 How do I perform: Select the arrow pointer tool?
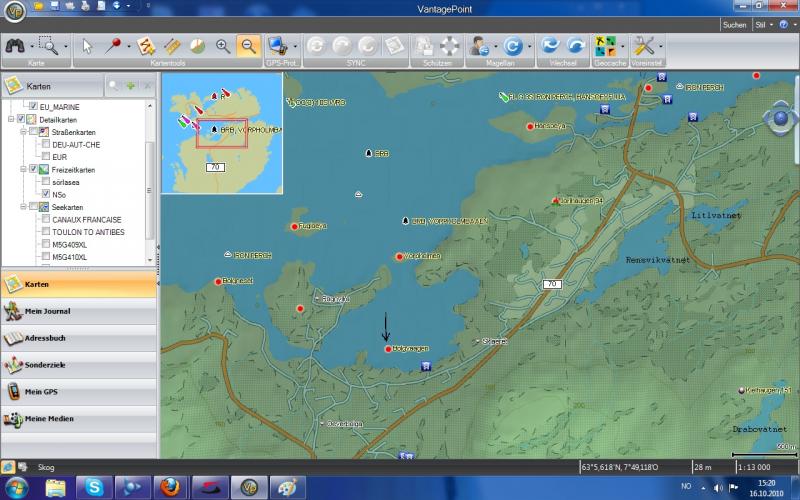(87, 46)
